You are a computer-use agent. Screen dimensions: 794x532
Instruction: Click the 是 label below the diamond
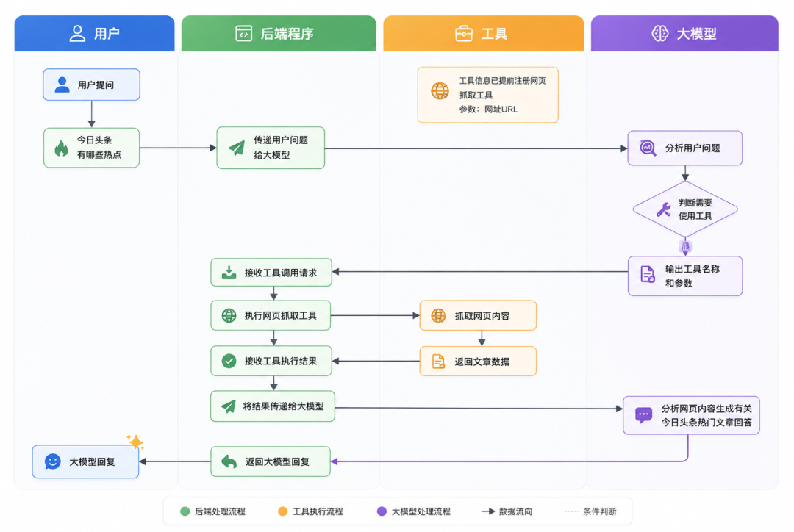point(684,247)
